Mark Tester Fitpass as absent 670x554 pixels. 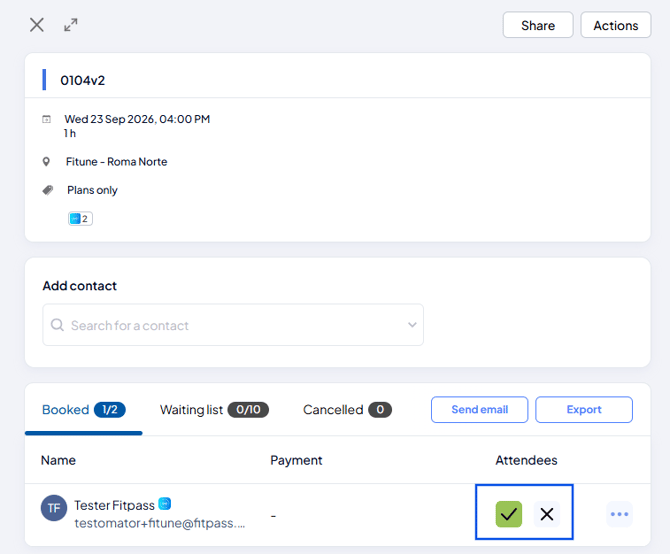click(x=547, y=514)
